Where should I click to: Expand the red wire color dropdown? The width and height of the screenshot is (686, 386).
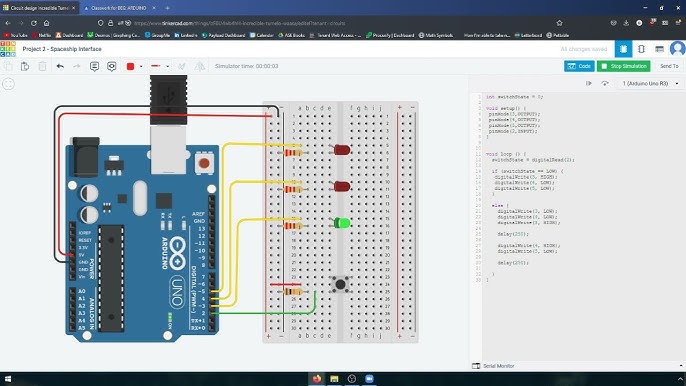point(141,67)
